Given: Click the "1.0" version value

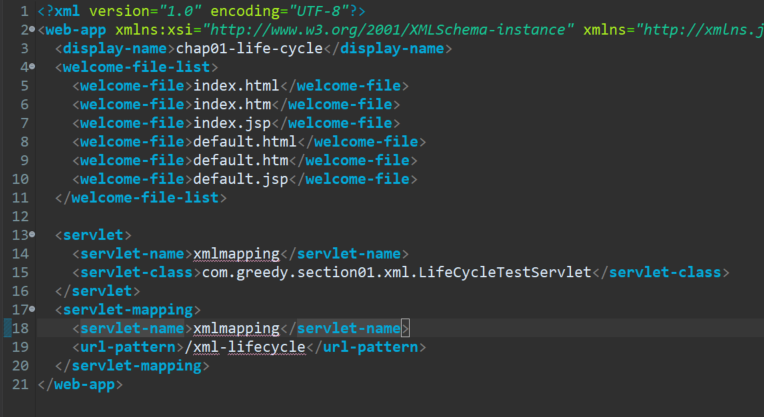Looking at the screenshot, I should coord(180,11).
